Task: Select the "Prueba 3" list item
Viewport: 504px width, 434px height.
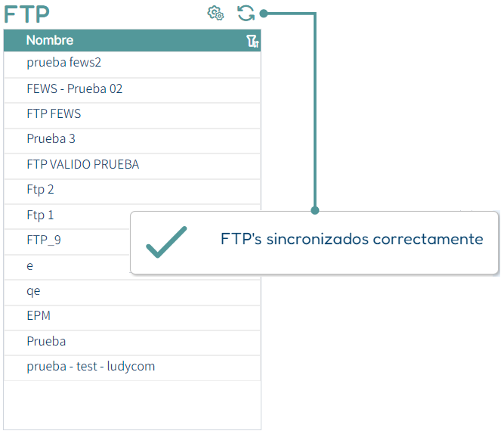Action: [x=132, y=141]
